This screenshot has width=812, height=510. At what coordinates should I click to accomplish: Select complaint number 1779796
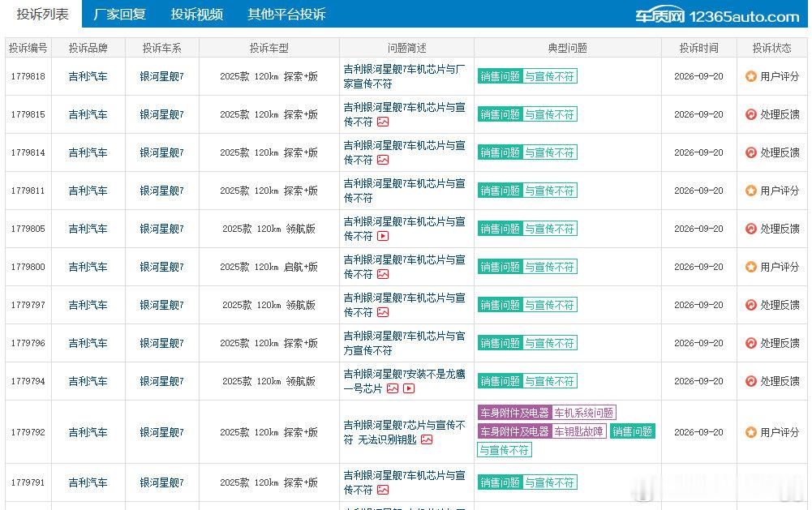click(x=28, y=343)
